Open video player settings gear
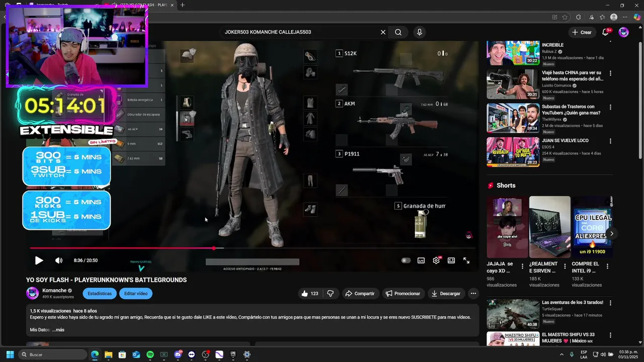Image resolution: width=644 pixels, height=362 pixels. 436,260
